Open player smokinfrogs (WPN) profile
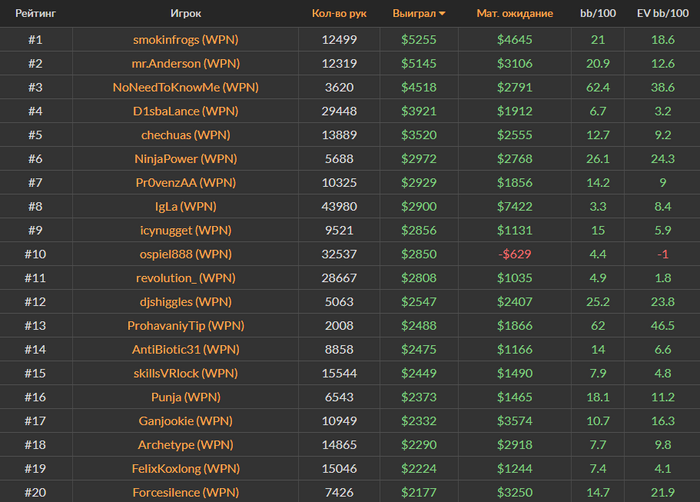Viewport: 700px width, 502px height. [x=186, y=40]
